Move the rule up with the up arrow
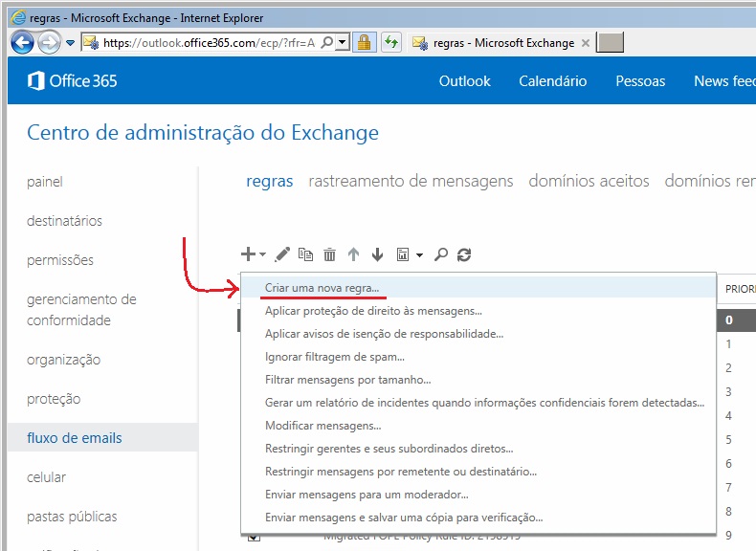 point(353,254)
